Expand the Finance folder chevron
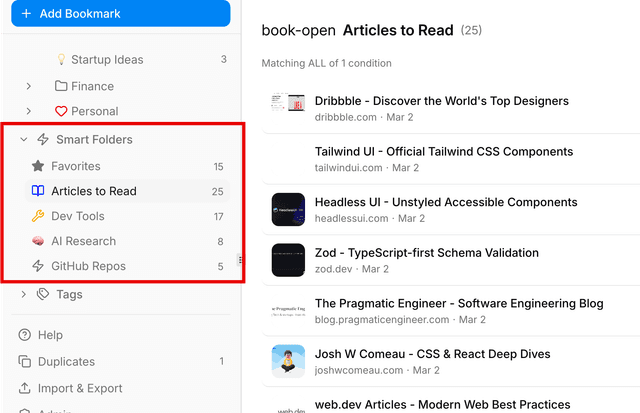The height and width of the screenshot is (413, 640). point(29,86)
